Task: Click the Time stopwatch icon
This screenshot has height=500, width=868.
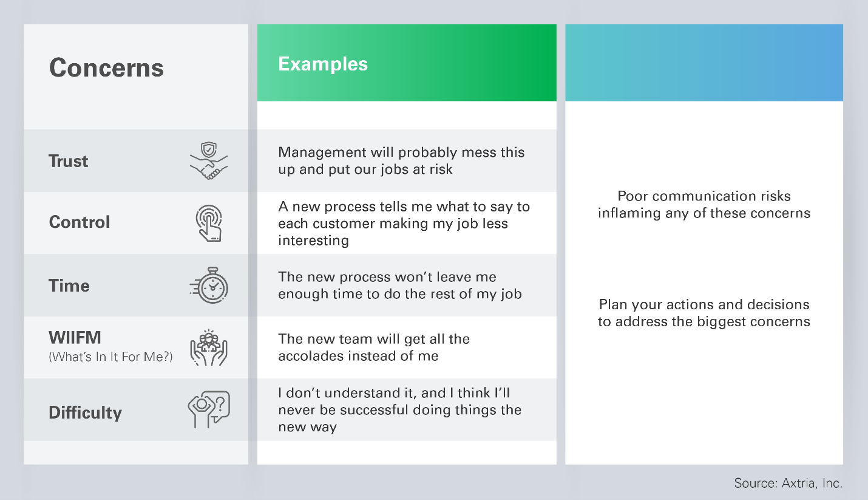Action: [208, 285]
